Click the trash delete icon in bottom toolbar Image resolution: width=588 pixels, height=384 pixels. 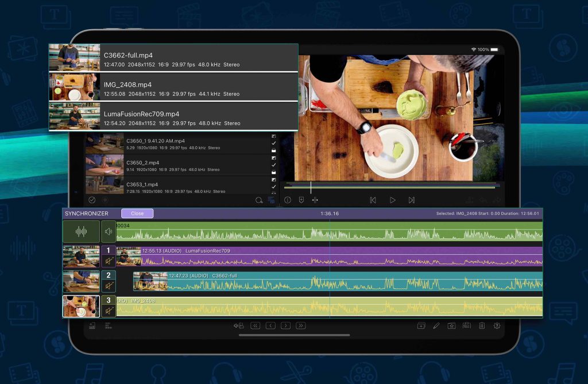(482, 326)
